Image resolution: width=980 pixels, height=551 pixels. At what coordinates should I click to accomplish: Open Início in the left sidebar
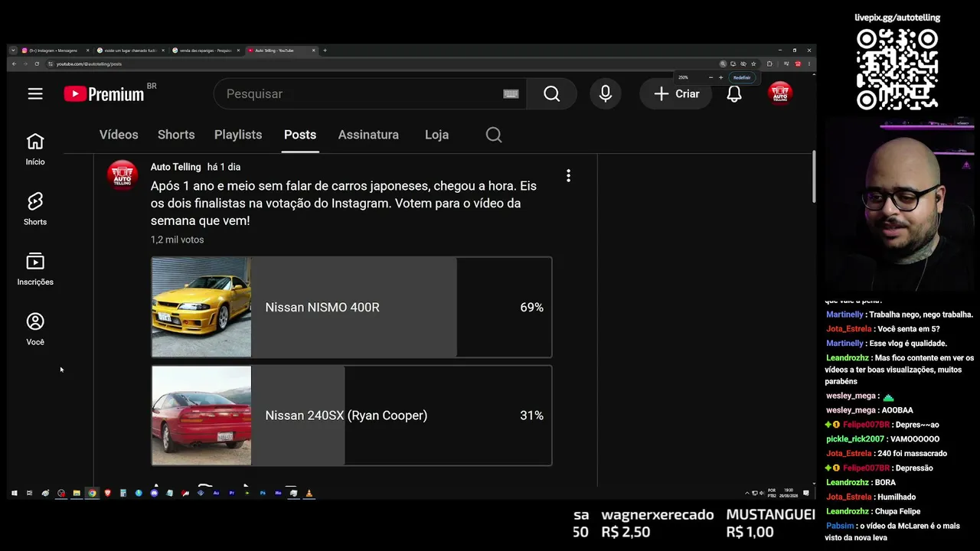pos(35,148)
